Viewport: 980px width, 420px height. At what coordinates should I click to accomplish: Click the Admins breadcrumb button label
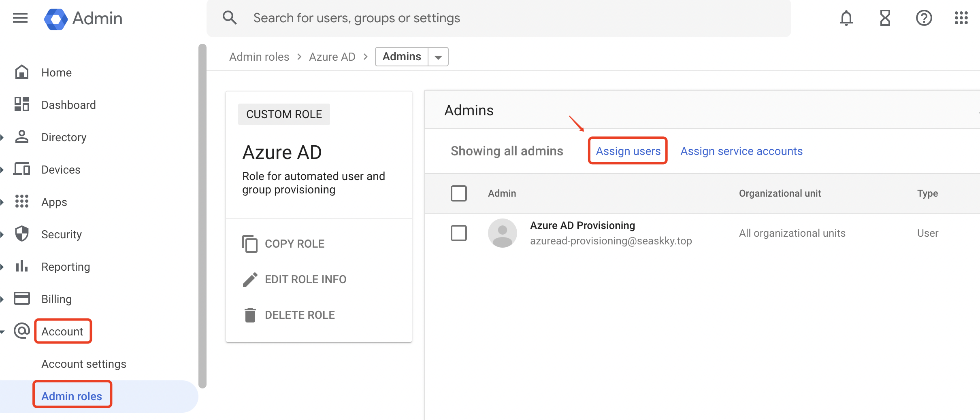pos(402,57)
